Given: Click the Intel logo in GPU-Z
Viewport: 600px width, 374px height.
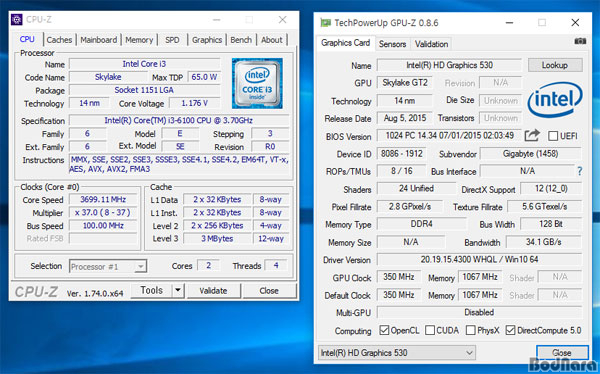Looking at the screenshot, I should (x=555, y=100).
